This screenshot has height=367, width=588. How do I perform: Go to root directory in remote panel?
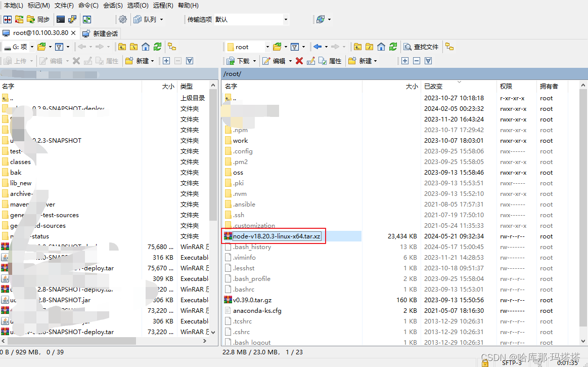point(370,47)
